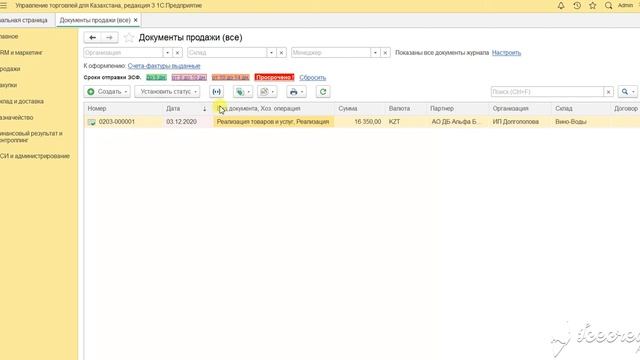Clear the Склад filter
The width and height of the screenshot is (640, 360).
tap(281, 53)
